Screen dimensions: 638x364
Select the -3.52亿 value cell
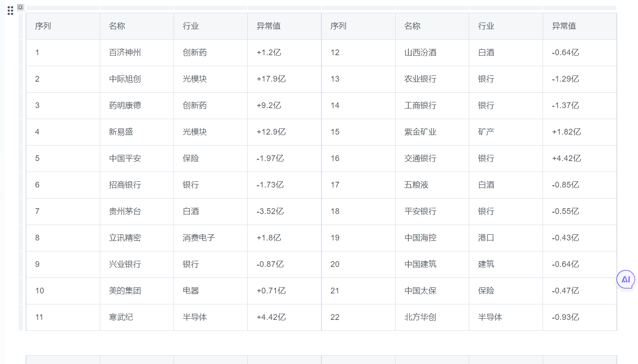point(270,211)
